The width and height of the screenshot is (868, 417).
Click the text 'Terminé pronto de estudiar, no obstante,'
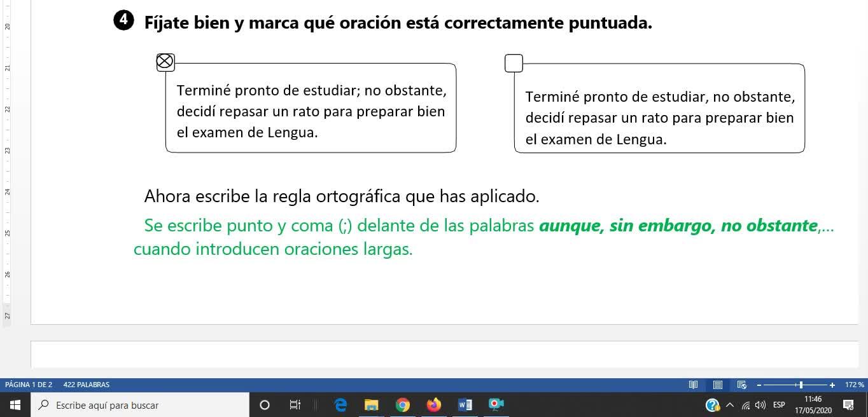[661, 97]
